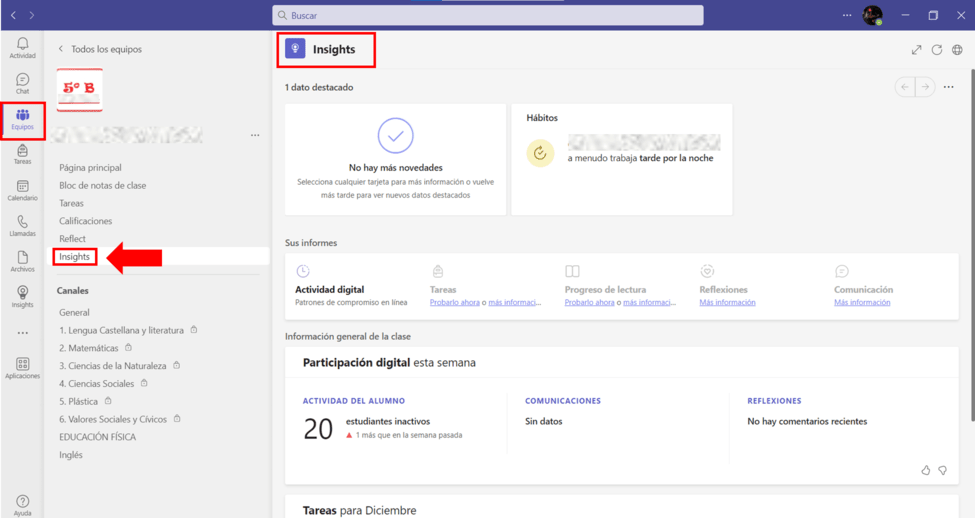Open Insights in browser via globe icon

coord(957,50)
